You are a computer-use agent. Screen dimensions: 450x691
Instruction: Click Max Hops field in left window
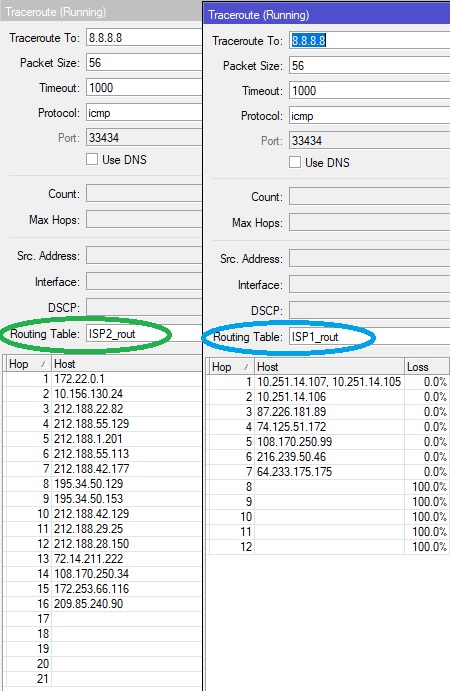tap(144, 219)
